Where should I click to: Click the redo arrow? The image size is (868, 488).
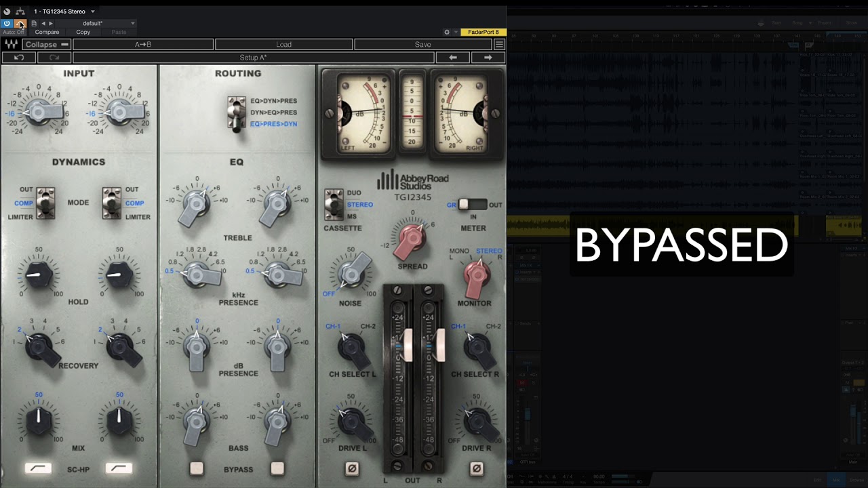point(54,58)
